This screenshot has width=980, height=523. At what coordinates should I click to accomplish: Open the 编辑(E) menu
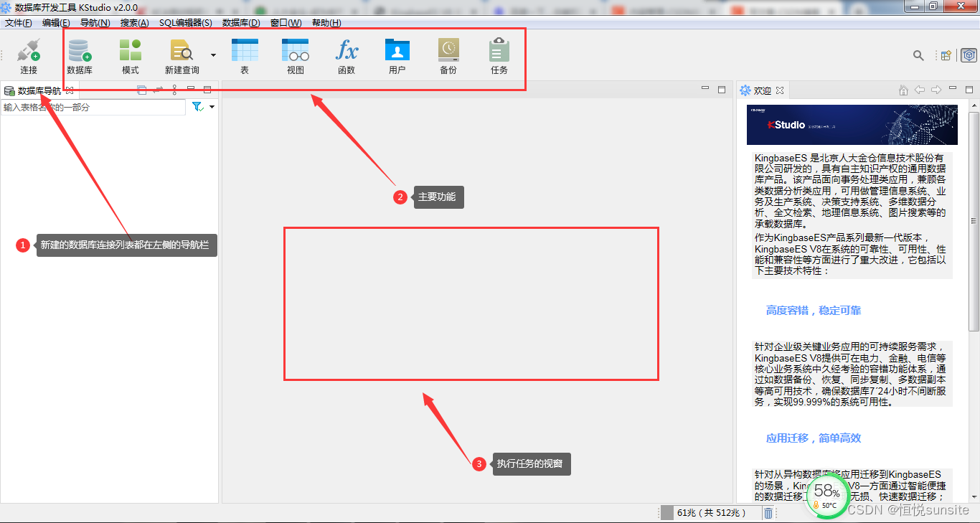coord(56,23)
